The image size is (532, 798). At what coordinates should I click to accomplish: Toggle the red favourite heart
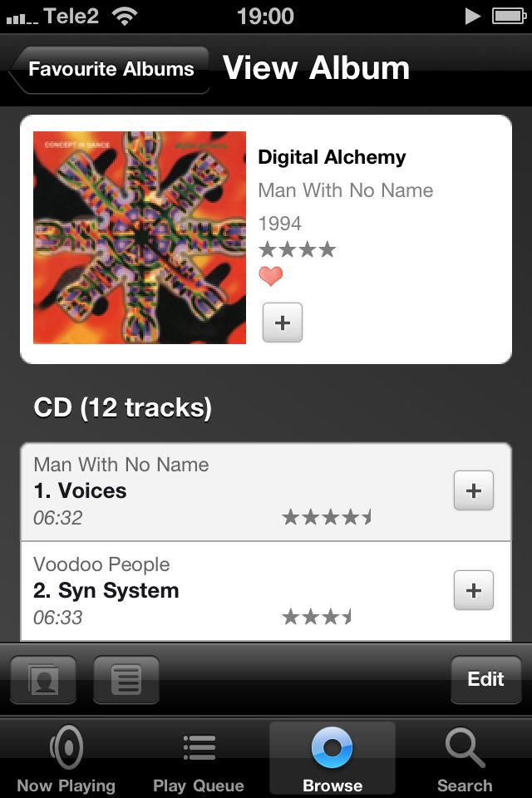(x=270, y=276)
